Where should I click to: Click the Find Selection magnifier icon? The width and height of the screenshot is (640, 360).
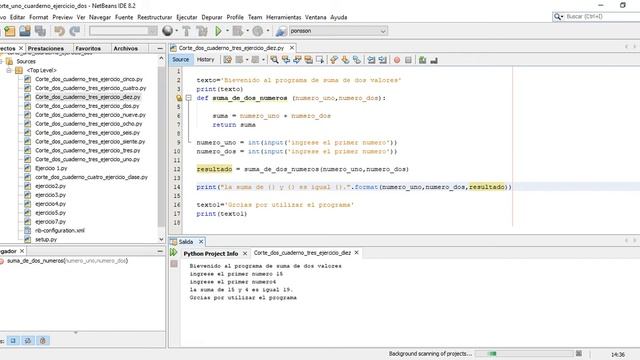274,60
